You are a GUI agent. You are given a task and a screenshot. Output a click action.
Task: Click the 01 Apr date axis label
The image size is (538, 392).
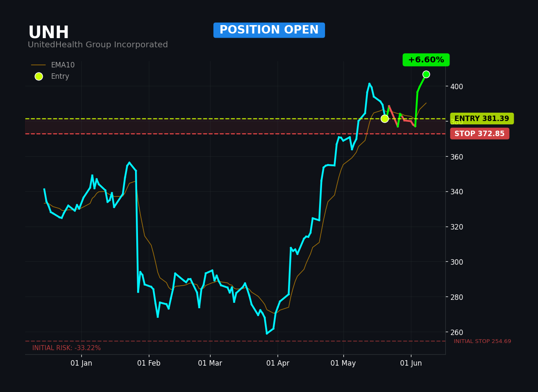(x=278, y=363)
